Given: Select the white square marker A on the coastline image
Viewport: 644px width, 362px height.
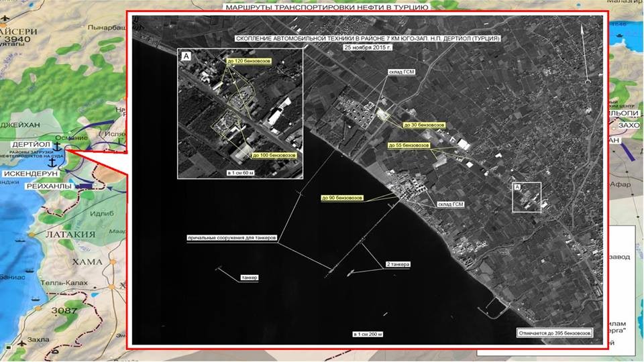Looking at the screenshot, I should pyautogui.click(x=526, y=197).
